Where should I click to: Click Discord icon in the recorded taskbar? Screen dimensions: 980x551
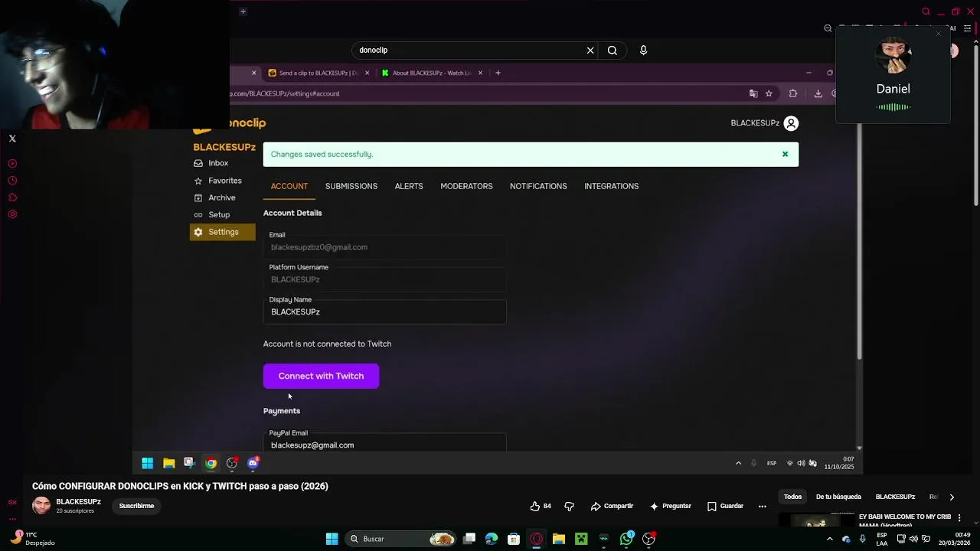(253, 463)
